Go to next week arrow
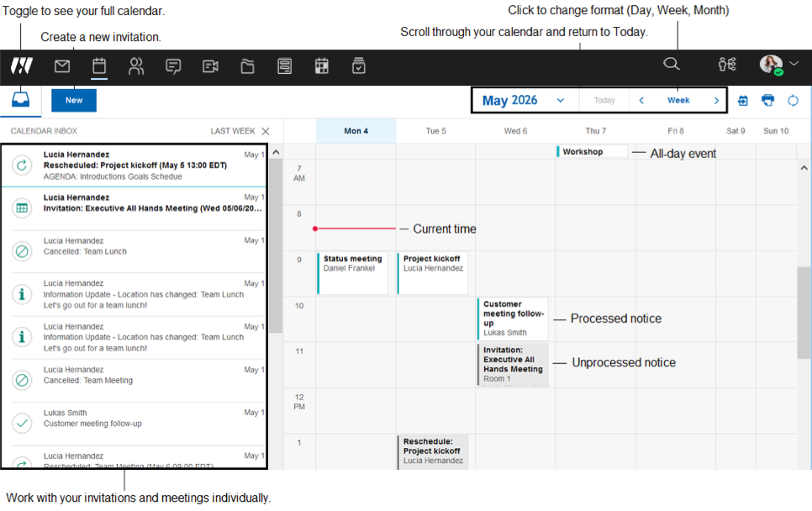This screenshot has height=511, width=812. pos(716,101)
